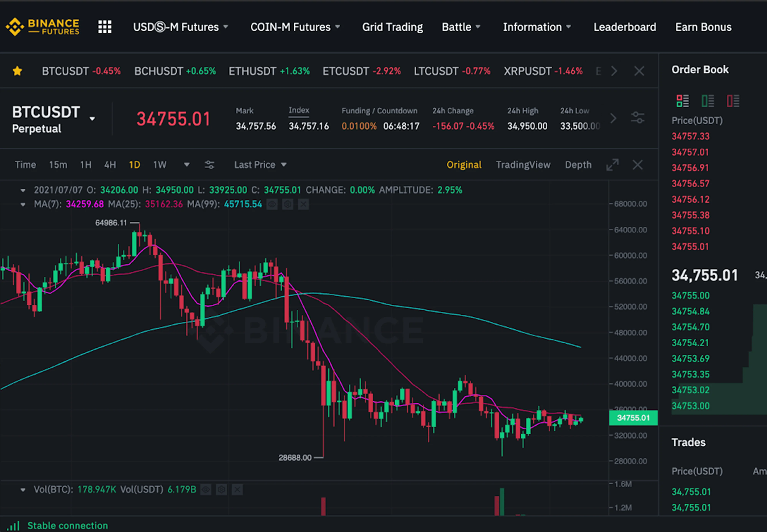Switch chart to the TradingView tab

click(523, 164)
